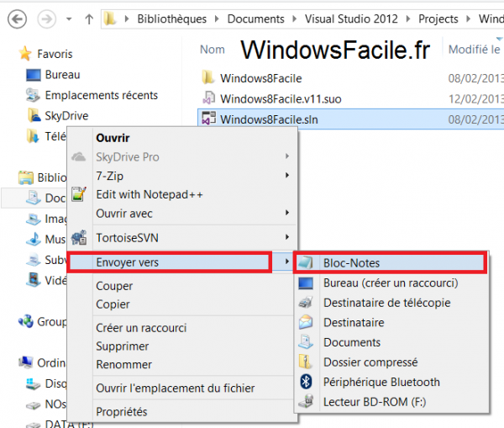The height and width of the screenshot is (428, 504).
Task: Click Projects breadcrumb segment
Action: coord(438,19)
